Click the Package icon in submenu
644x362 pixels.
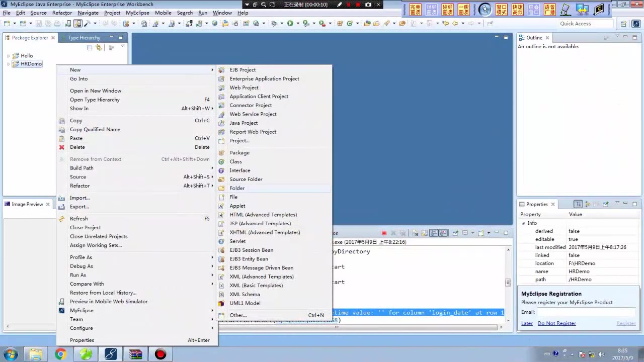(x=221, y=153)
